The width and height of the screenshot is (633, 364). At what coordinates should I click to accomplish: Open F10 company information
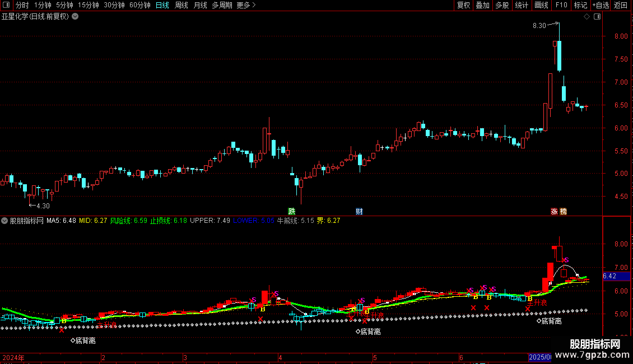[x=561, y=5]
